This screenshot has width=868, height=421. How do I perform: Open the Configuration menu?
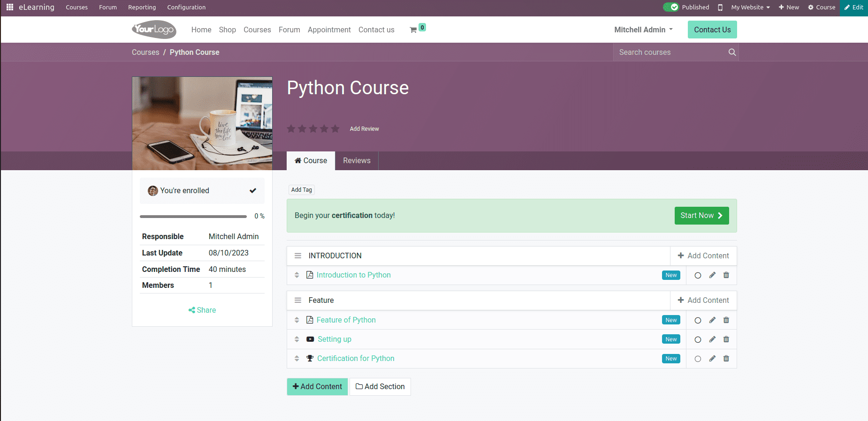(186, 8)
